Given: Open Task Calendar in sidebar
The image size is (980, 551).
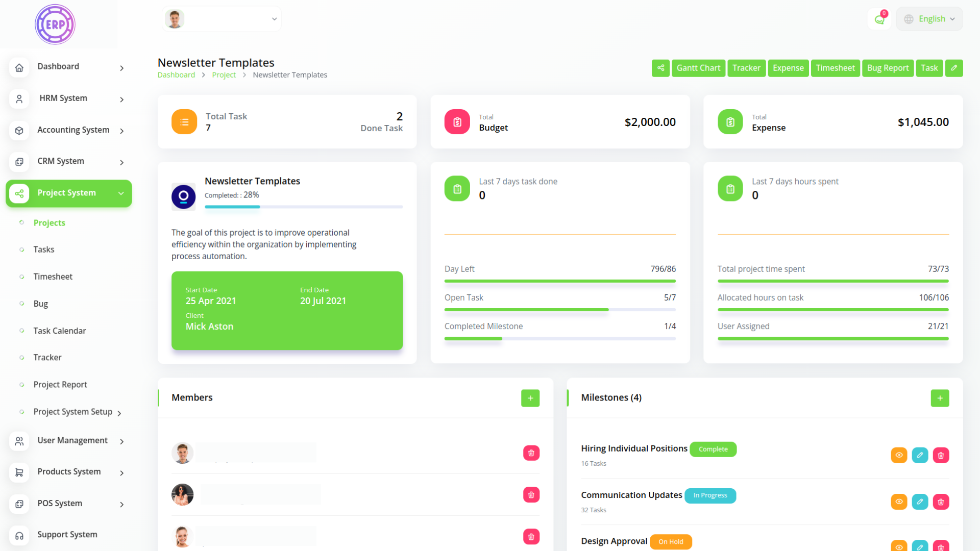Looking at the screenshot, I should click(60, 331).
